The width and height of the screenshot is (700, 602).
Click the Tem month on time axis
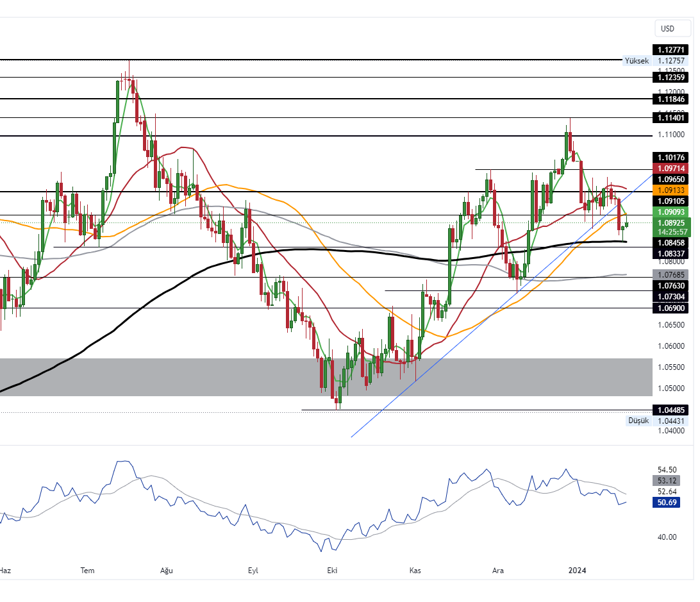coord(88,570)
